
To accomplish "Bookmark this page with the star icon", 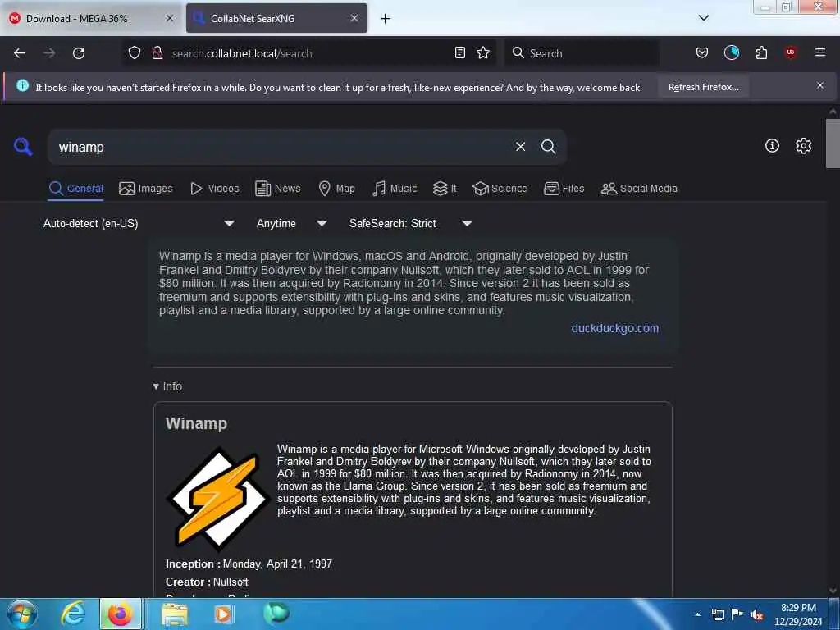I will tap(483, 52).
